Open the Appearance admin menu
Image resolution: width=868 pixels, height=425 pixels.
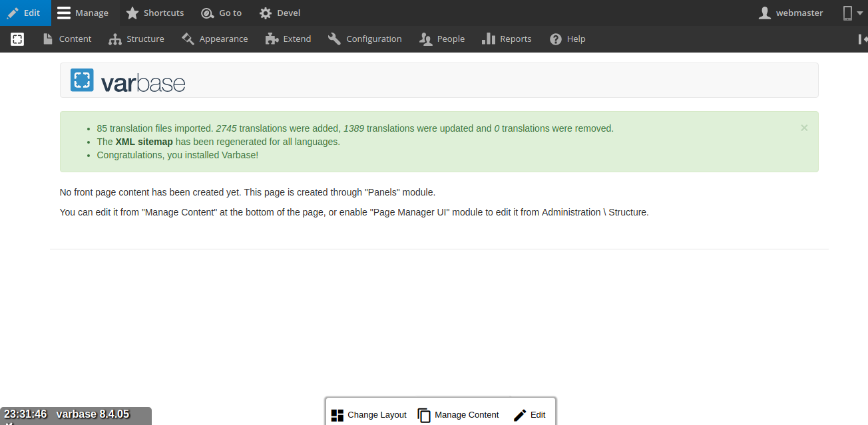coord(215,39)
